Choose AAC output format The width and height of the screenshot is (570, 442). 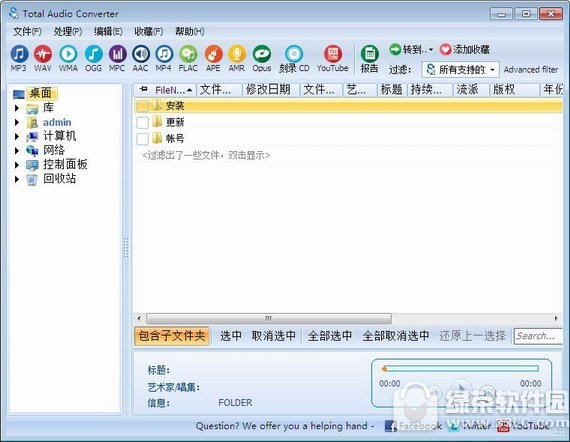[x=140, y=58]
